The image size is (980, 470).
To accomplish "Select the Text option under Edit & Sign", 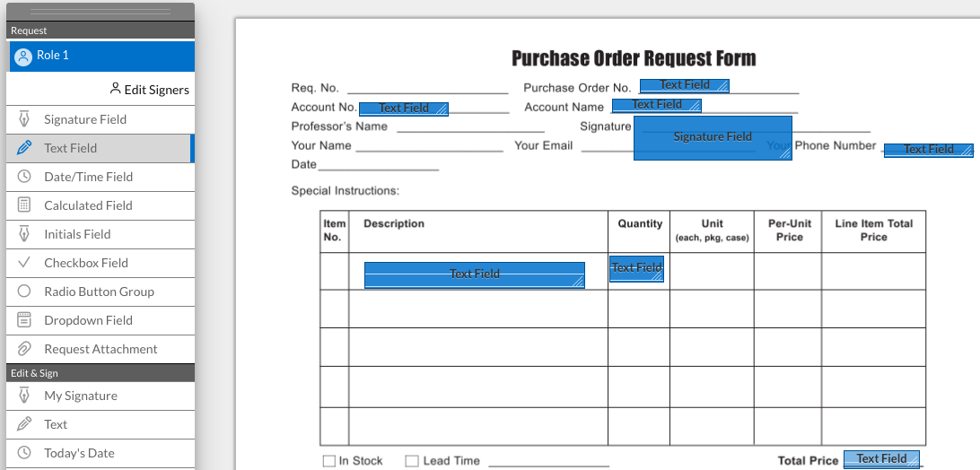I will coord(56,424).
